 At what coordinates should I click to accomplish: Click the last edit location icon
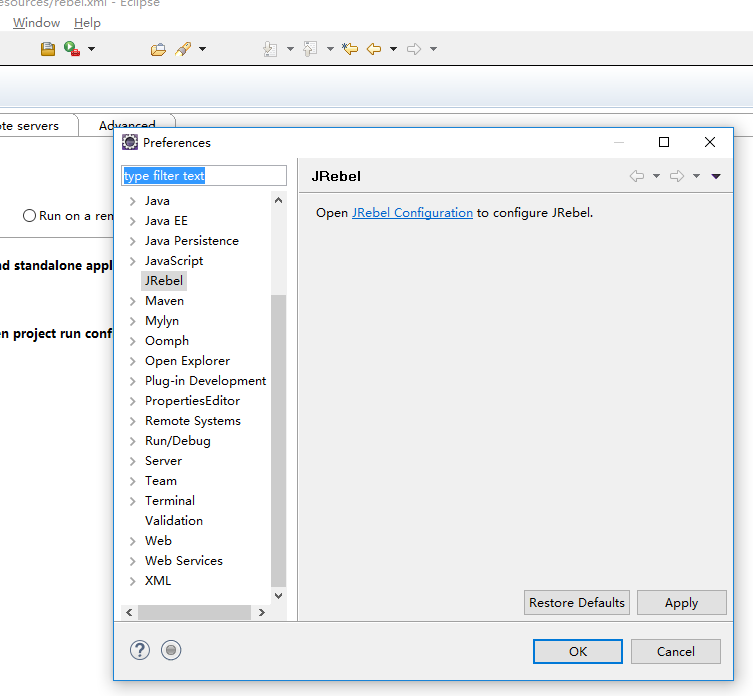click(350, 49)
